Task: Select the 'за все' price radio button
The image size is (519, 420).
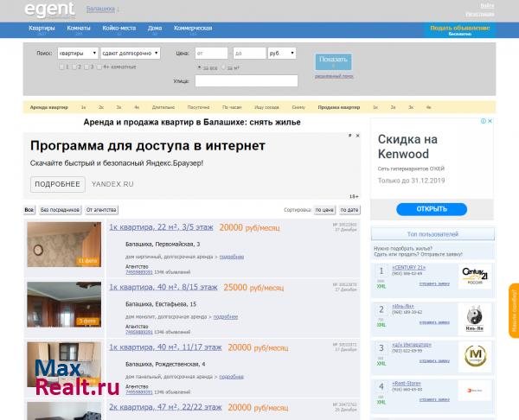Action: click(x=199, y=67)
